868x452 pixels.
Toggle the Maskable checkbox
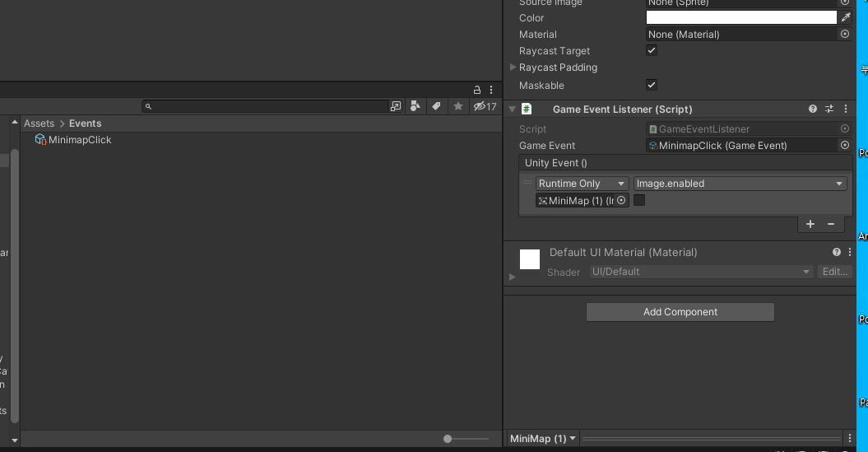652,85
